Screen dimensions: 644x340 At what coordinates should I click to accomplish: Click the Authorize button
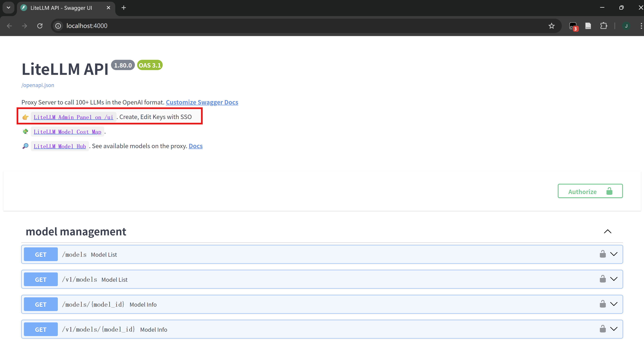tap(590, 191)
